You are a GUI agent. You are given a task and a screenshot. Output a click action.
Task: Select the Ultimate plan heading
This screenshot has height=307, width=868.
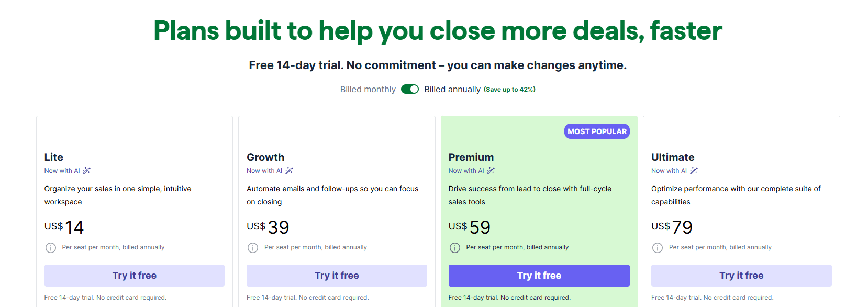[x=673, y=157]
